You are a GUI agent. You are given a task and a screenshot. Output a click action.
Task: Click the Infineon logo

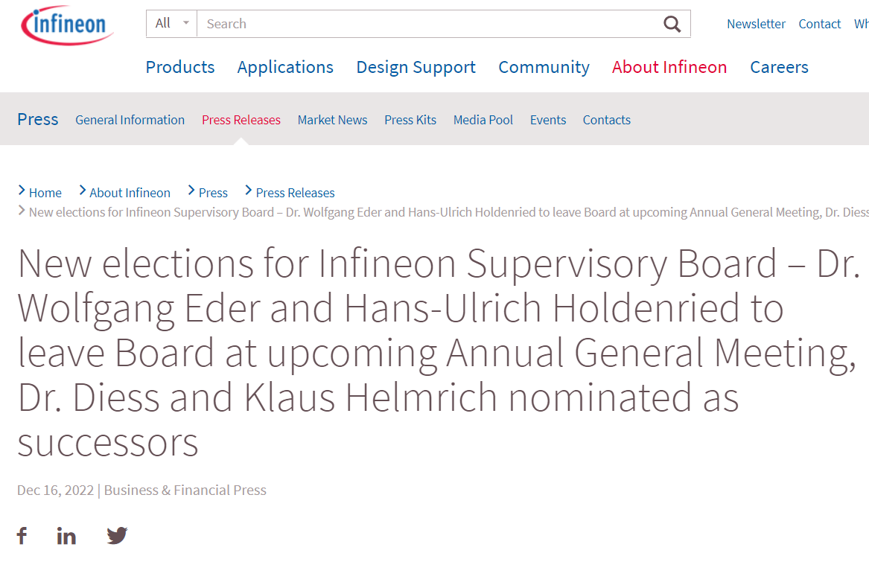click(68, 25)
